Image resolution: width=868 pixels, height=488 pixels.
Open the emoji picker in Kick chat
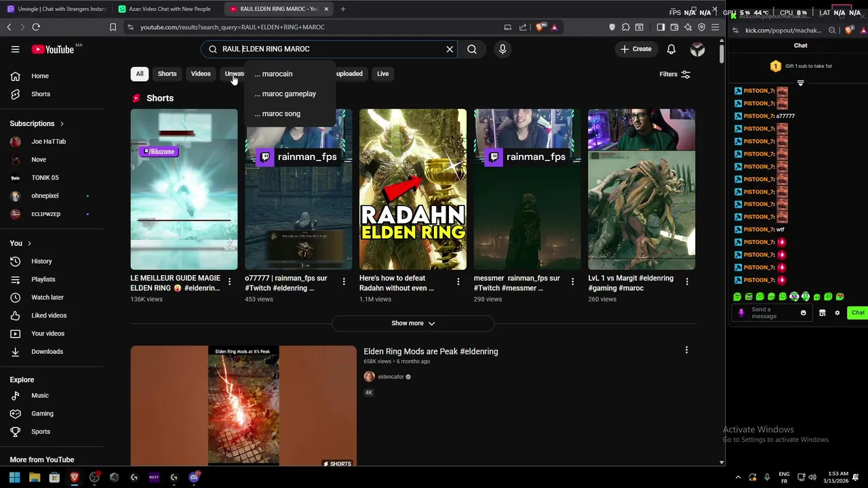pos(804,313)
